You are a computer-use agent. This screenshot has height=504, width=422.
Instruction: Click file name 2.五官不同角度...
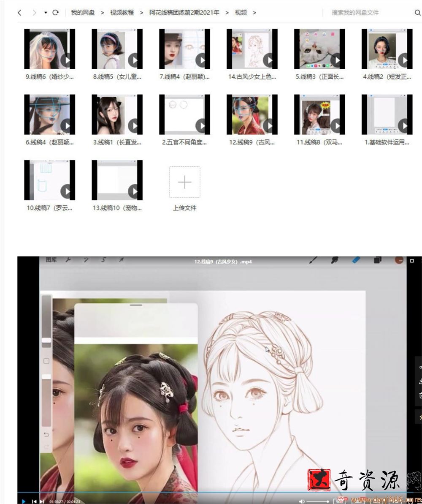(184, 142)
